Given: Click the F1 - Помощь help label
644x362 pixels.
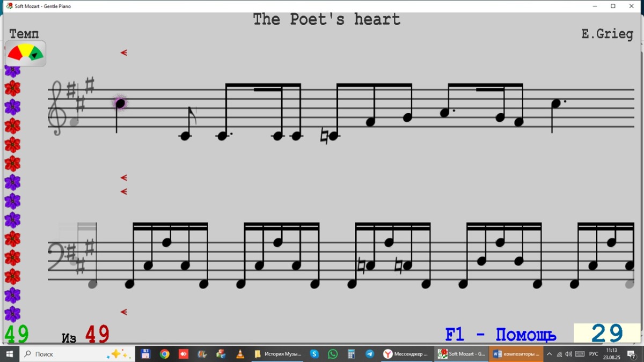Looking at the screenshot, I should click(501, 335).
